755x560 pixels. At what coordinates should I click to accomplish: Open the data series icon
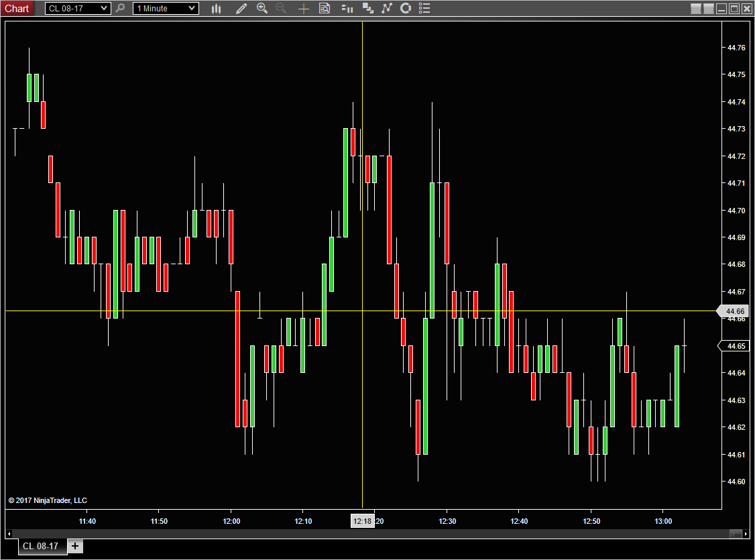(x=368, y=8)
